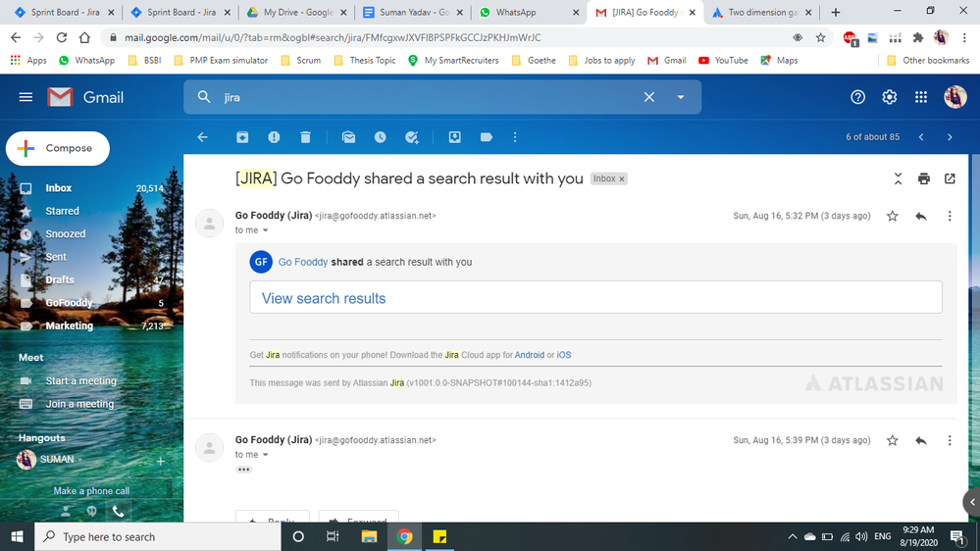Snooze this conversation
The image size is (980, 551).
tap(380, 137)
